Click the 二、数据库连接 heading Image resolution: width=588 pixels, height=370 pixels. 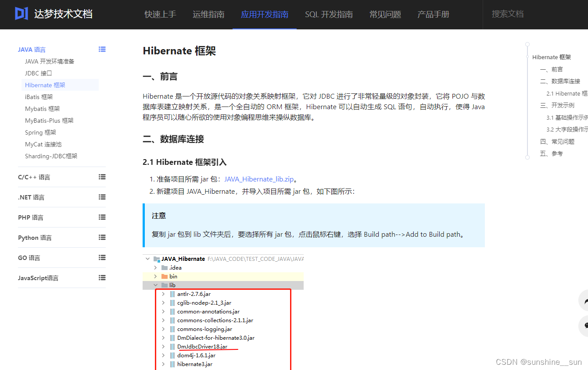click(173, 139)
